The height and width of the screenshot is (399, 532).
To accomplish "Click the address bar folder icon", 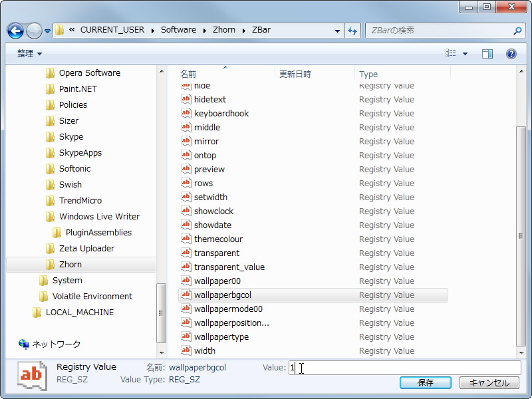I will (x=60, y=30).
